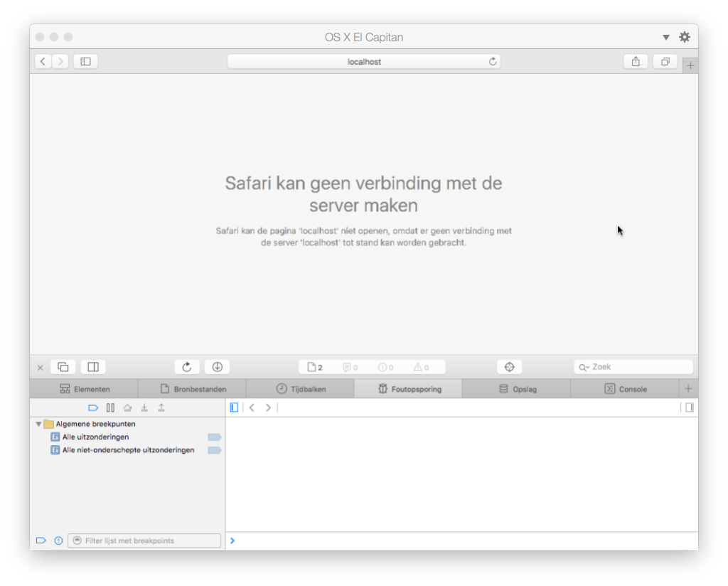
Task: Toggle all breakpoints in debugger toolbar
Action: [93, 407]
